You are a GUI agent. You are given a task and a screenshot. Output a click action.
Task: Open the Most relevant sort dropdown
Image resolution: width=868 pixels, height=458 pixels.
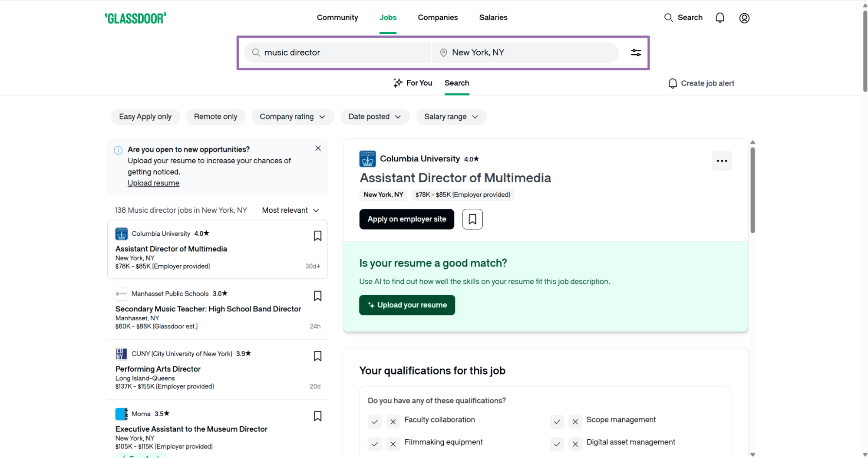pyautogui.click(x=290, y=210)
